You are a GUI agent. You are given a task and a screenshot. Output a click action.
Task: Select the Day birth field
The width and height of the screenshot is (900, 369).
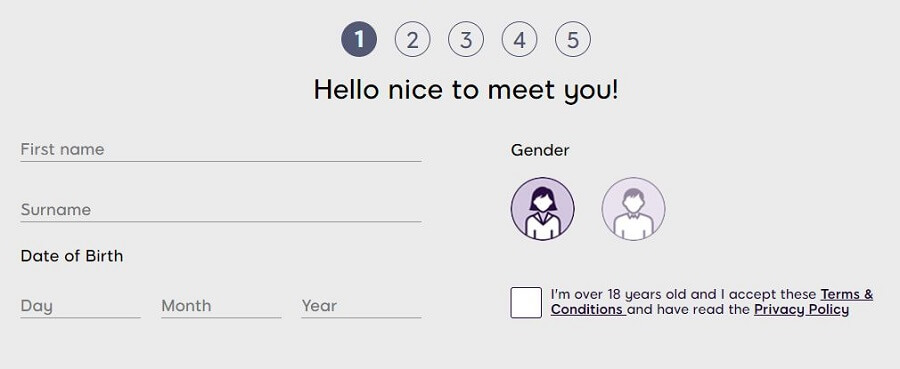click(80, 306)
